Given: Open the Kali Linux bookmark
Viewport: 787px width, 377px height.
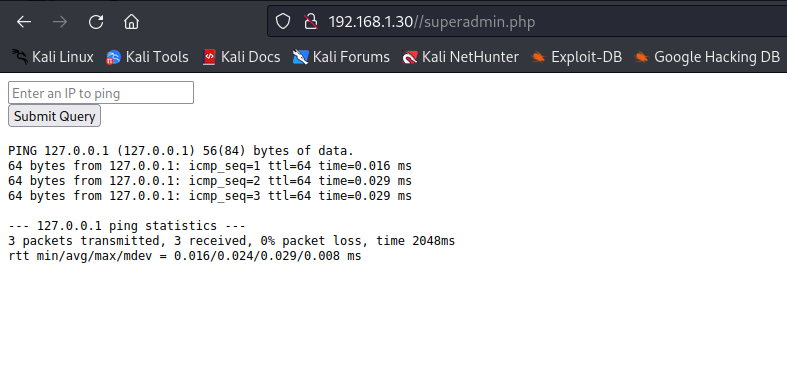Looking at the screenshot, I should (53, 57).
